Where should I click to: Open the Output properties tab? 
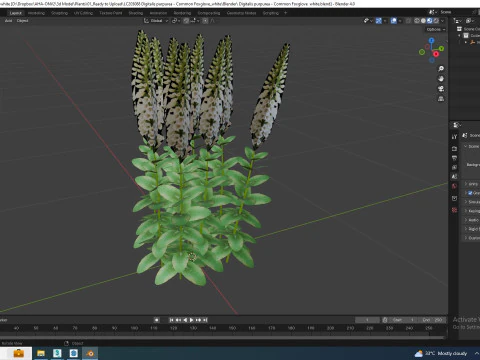[454, 158]
